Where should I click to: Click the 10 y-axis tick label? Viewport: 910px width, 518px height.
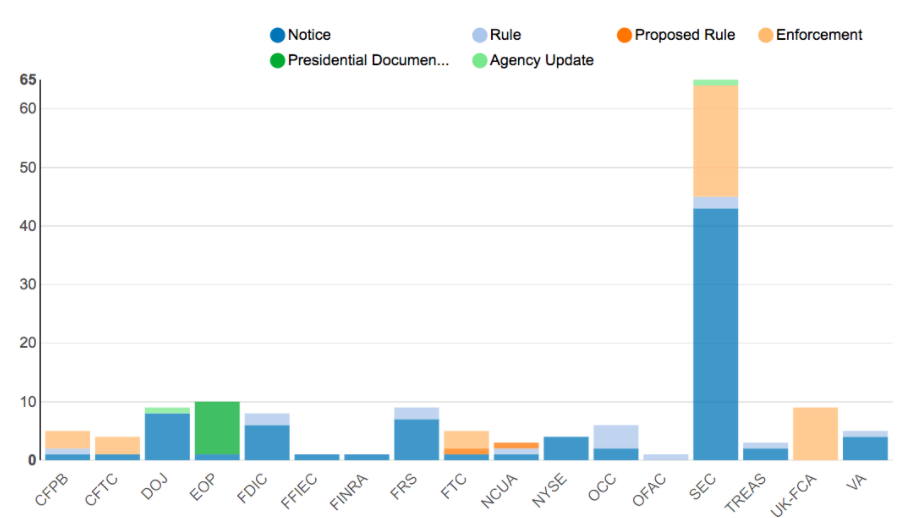pyautogui.click(x=28, y=401)
